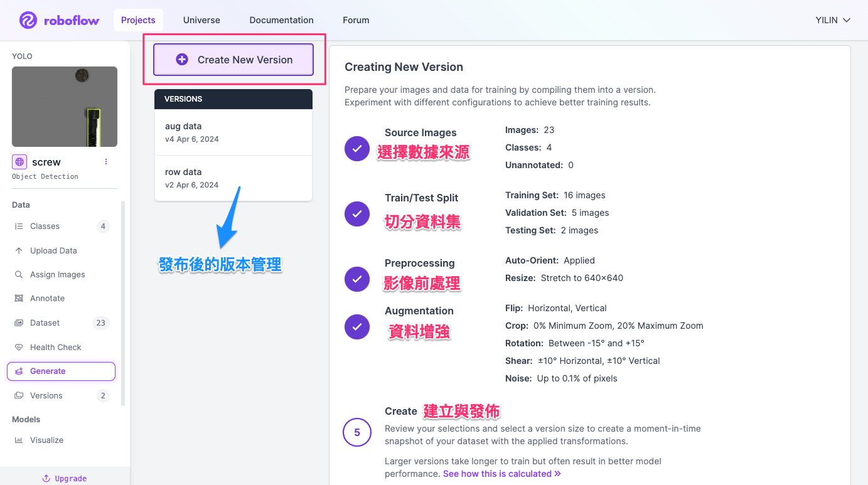This screenshot has width=868, height=485.
Task: Click the Classes list icon in sidebar
Action: coord(19,227)
